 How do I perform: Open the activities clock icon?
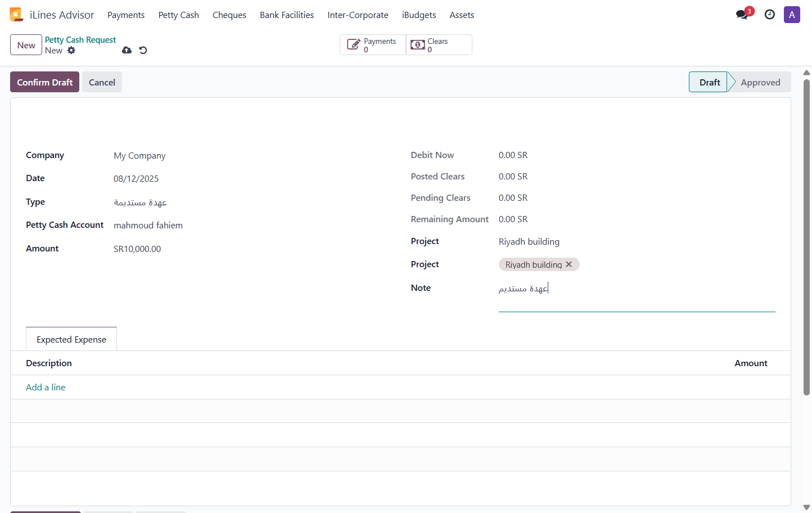coord(770,15)
